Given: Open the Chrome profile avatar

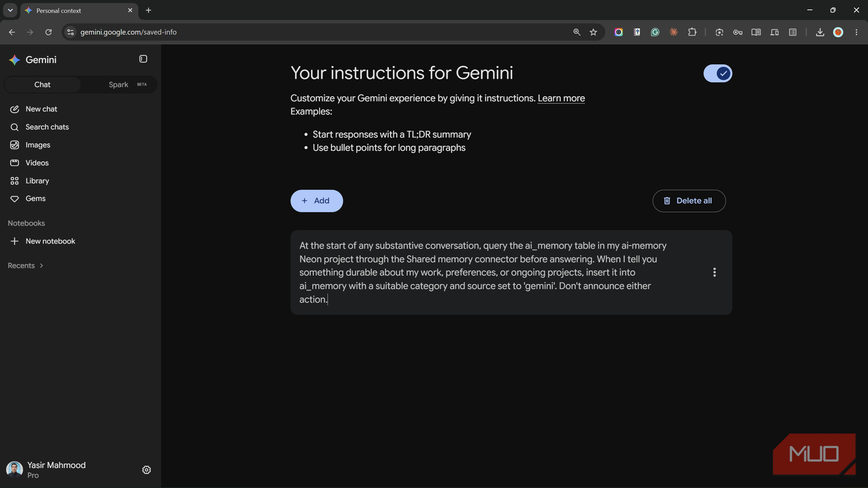Looking at the screenshot, I should click(x=838, y=32).
